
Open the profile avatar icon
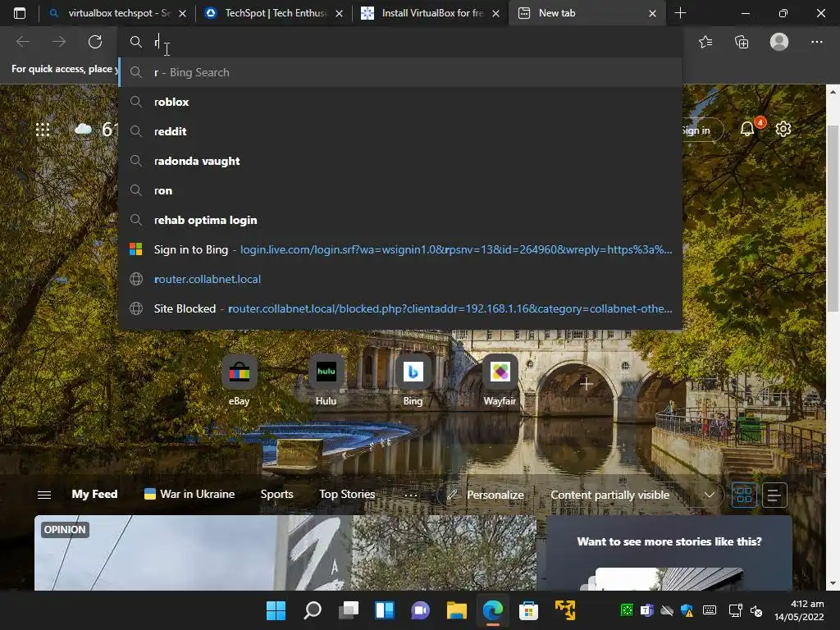(779, 42)
